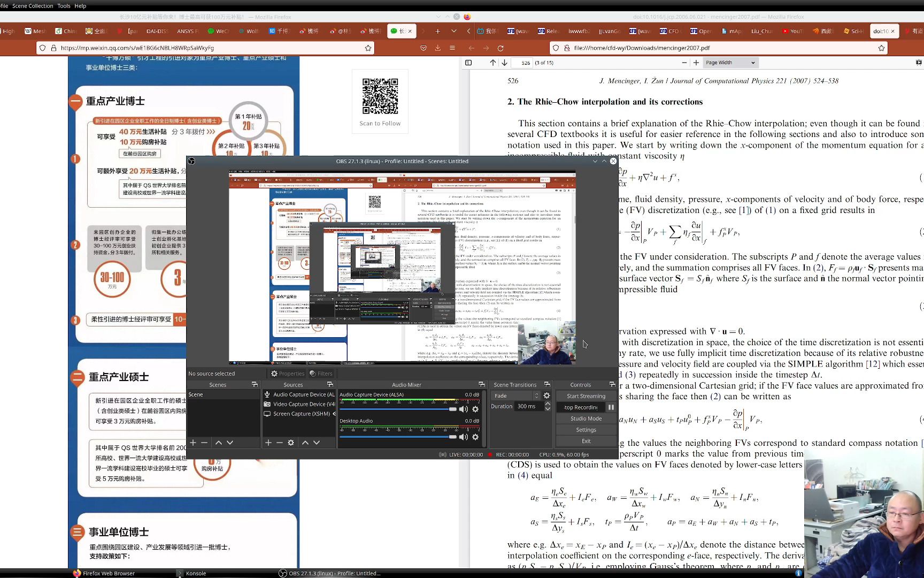924x578 pixels.
Task: Save to Pocket in left Firefox
Action: pos(423,48)
